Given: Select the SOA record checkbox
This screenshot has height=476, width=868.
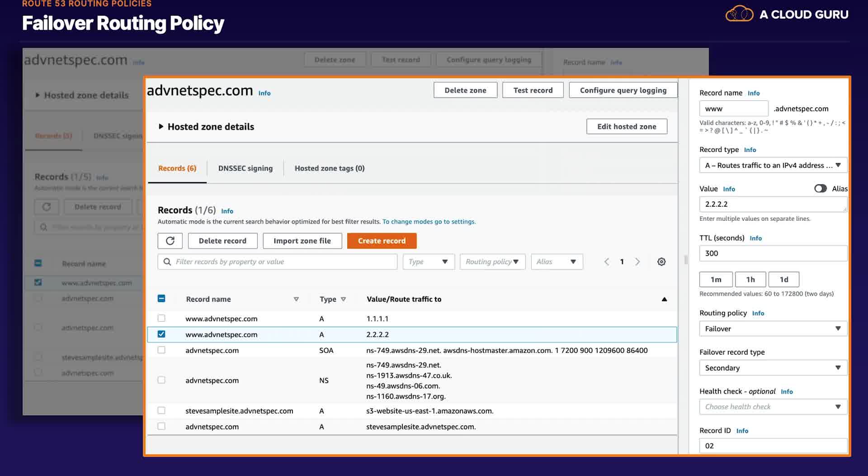Looking at the screenshot, I should pos(161,350).
